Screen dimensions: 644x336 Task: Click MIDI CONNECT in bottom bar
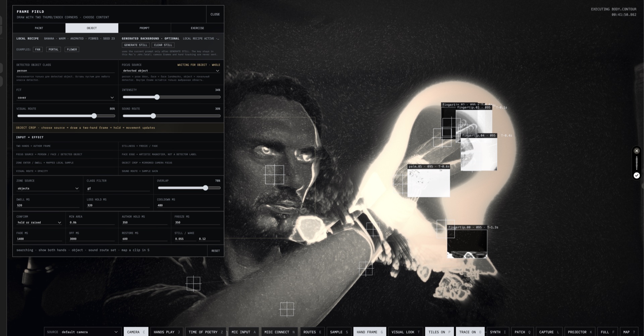coord(279,332)
